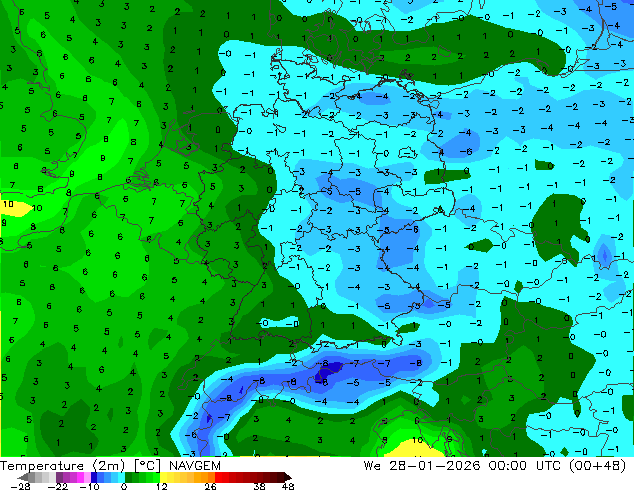
Task: Click the "We" weekday abbreviation in the timestamp
Action: click(372, 466)
